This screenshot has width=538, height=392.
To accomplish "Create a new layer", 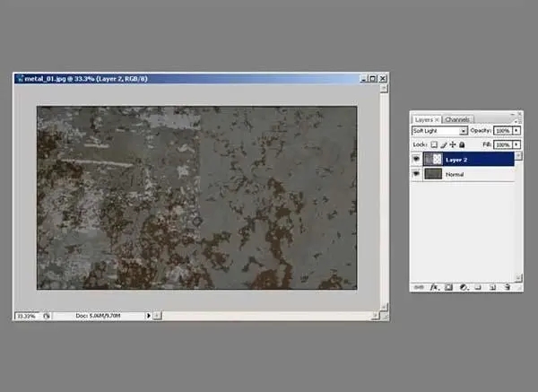I will click(x=492, y=287).
